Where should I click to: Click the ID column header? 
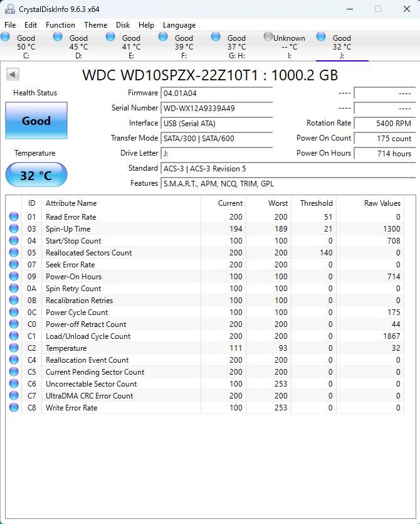click(x=32, y=203)
